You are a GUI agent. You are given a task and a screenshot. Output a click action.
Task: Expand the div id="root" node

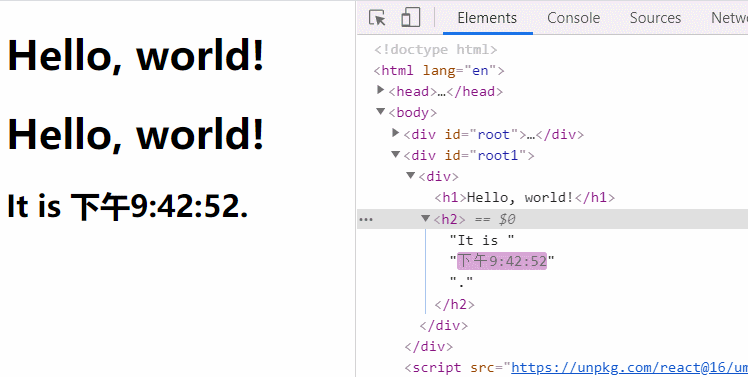click(395, 133)
